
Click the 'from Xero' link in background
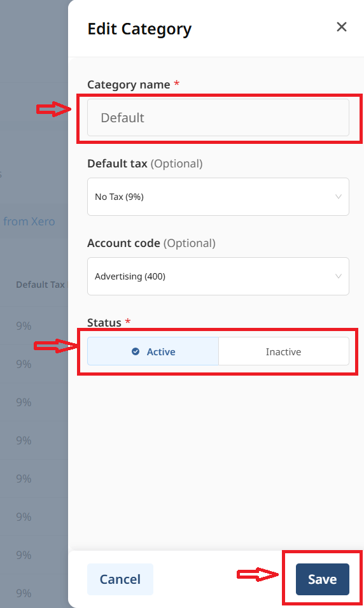pyautogui.click(x=29, y=222)
